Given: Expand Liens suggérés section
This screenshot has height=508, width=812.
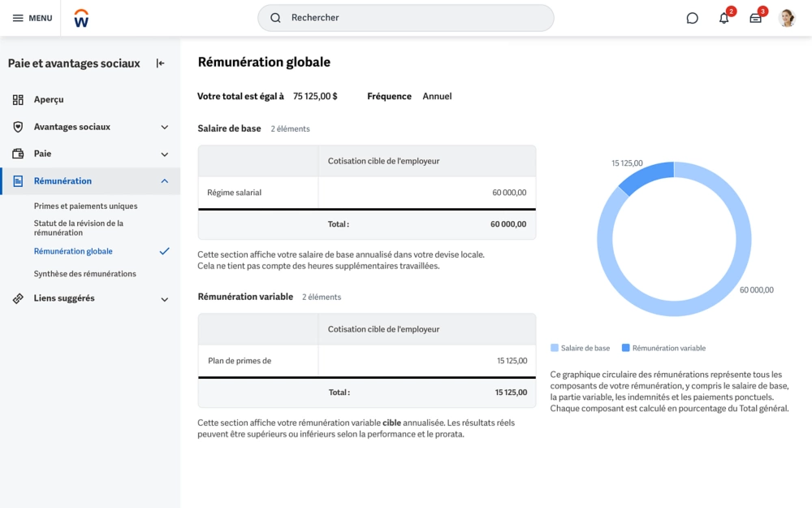Looking at the screenshot, I should pyautogui.click(x=164, y=299).
